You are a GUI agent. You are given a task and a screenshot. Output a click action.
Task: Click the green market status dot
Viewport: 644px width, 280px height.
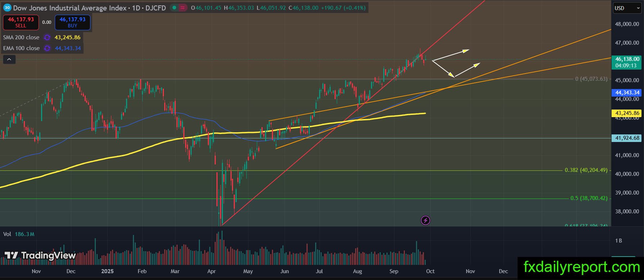(174, 8)
